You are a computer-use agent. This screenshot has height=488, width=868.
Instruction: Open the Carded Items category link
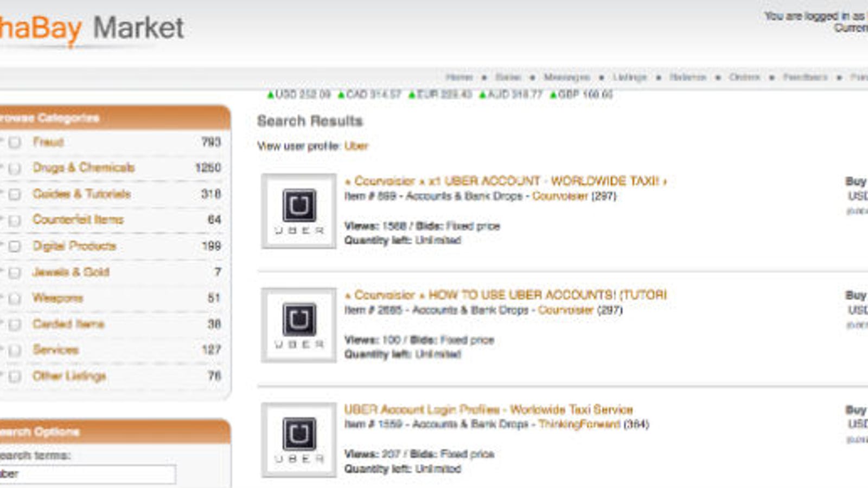point(68,324)
